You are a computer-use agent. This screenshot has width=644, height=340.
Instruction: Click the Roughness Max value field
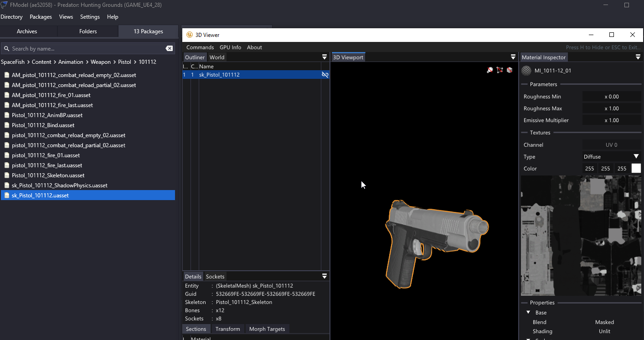[612, 108]
